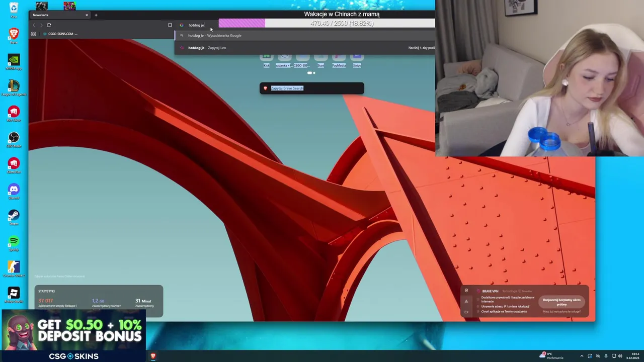Go forward with the browser forward arrow

click(x=41, y=25)
